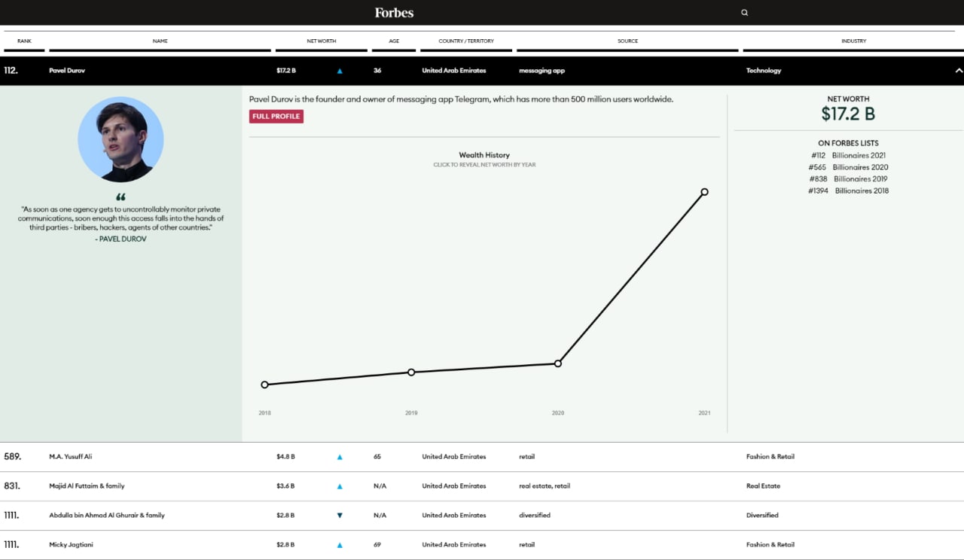Reveal 2021 net worth chart point
The image size is (964, 560).
click(705, 192)
